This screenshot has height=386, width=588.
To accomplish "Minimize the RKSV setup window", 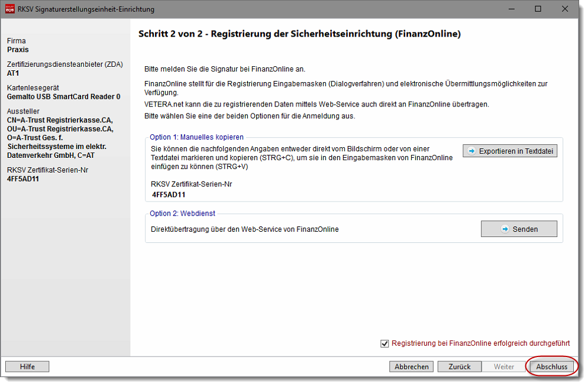I will coord(511,9).
